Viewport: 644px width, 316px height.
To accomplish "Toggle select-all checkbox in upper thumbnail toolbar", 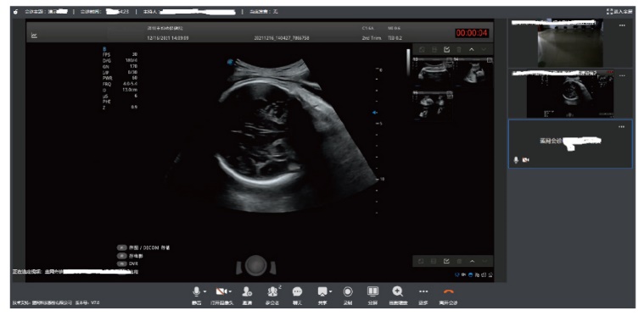I will [447, 50].
